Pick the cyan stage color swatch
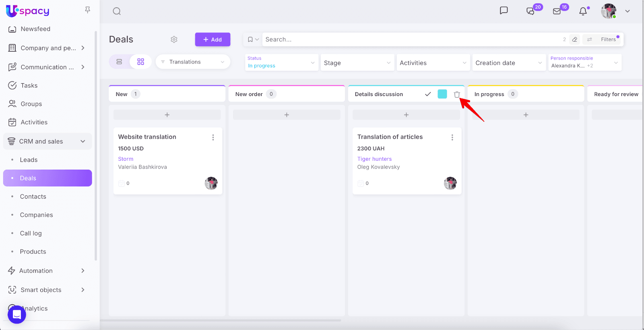644x330 pixels. pos(442,94)
